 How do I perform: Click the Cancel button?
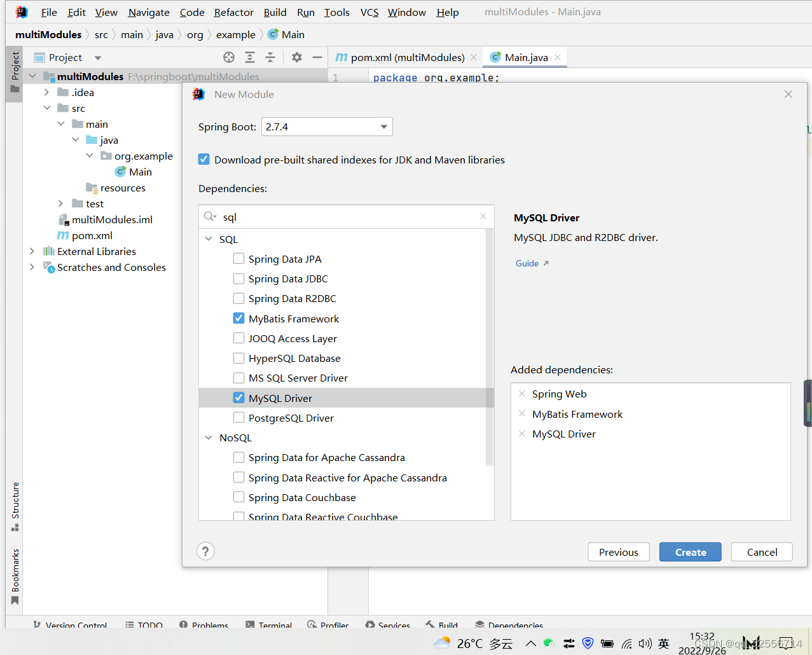point(762,552)
